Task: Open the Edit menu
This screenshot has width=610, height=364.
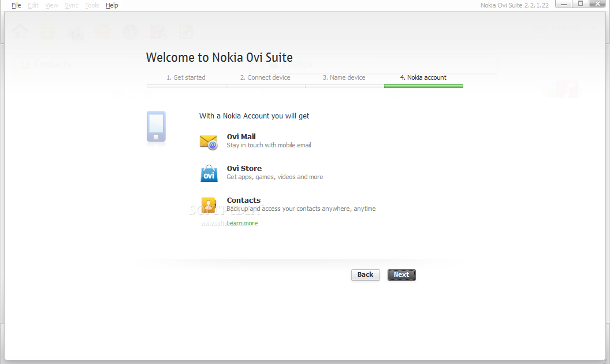Action: coord(33,5)
